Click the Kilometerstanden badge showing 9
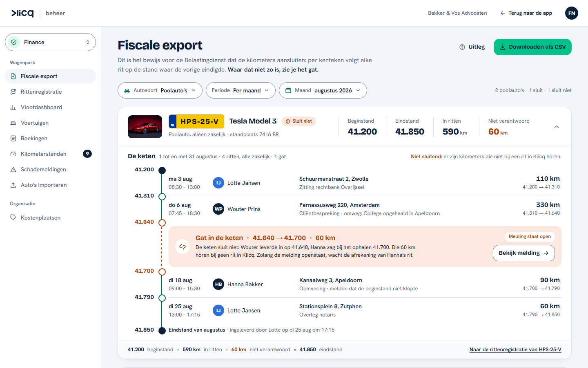The height and width of the screenshot is (368, 588). tap(87, 154)
